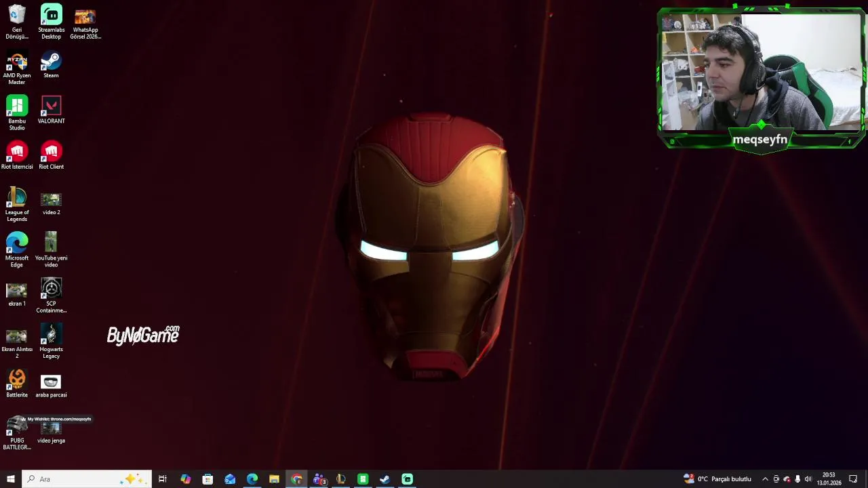868x488 pixels.
Task: Open OneDrive cloud tray icon
Action: pyautogui.click(x=787, y=479)
